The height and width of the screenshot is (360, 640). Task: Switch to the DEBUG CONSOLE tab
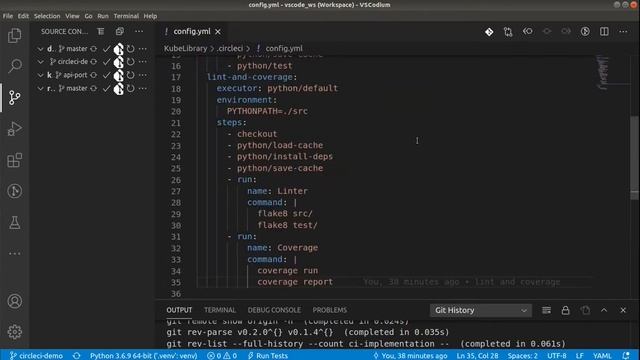274,310
